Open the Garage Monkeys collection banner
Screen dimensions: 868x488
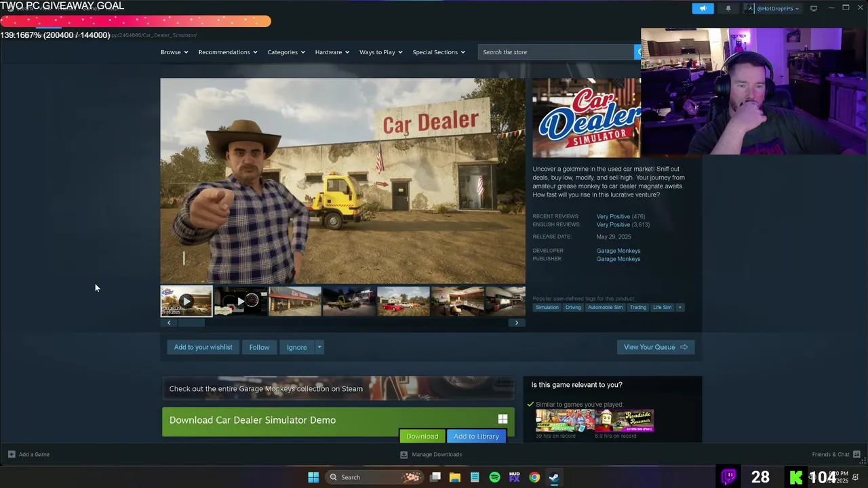point(338,388)
